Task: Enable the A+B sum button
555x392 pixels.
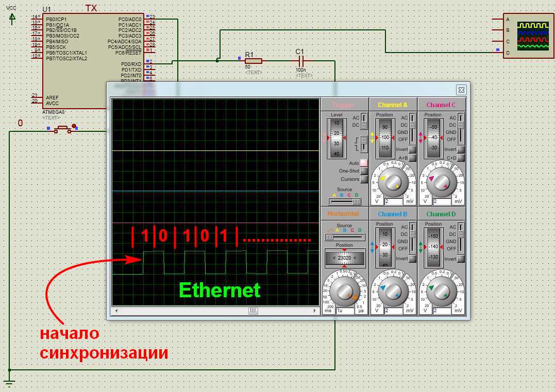Action: tap(412, 158)
